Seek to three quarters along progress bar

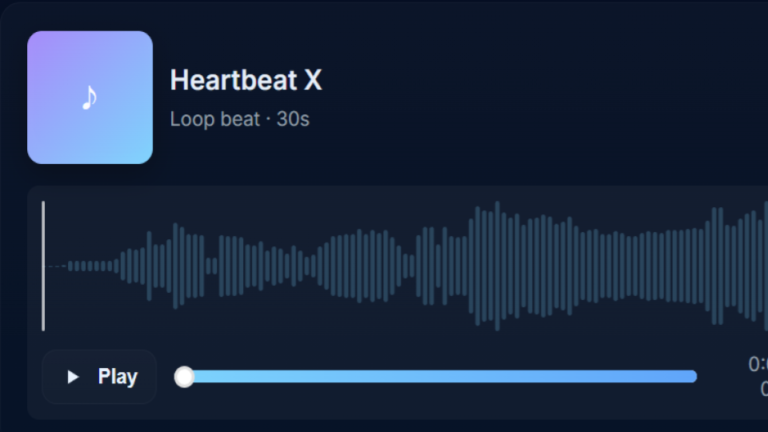(x=566, y=377)
